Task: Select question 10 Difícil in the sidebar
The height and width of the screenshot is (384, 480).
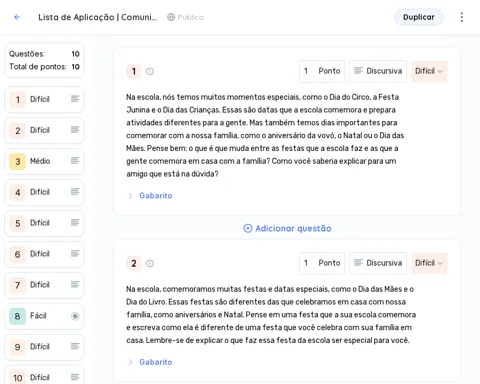Action: [44, 376]
